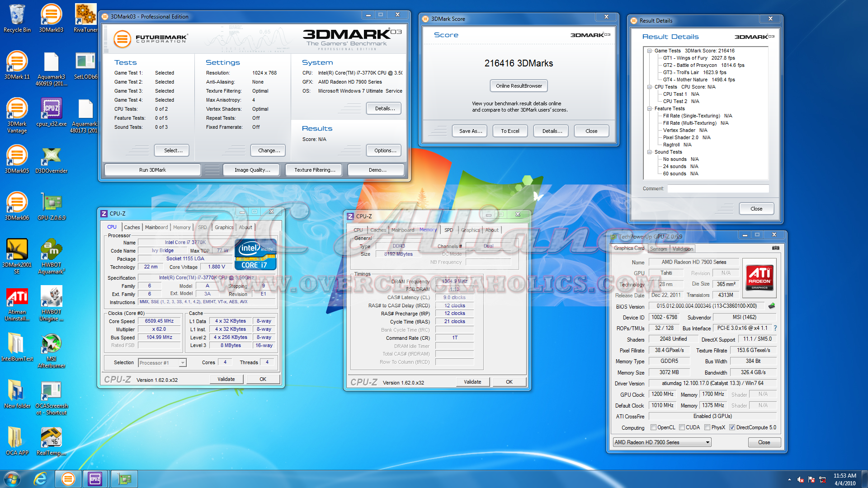
Task: Select GT1 - Wings of Fury result row
Action: 698,58
